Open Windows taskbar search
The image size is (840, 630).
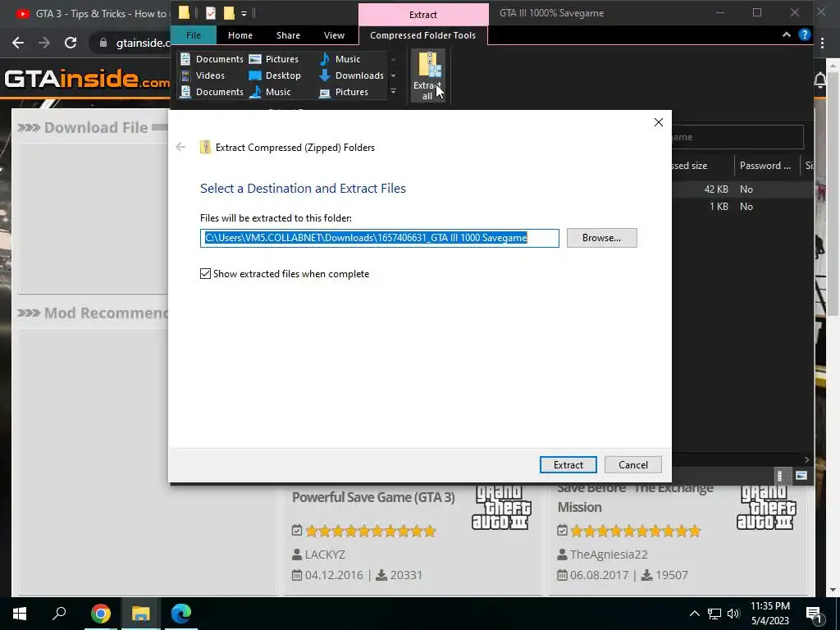pyautogui.click(x=59, y=613)
